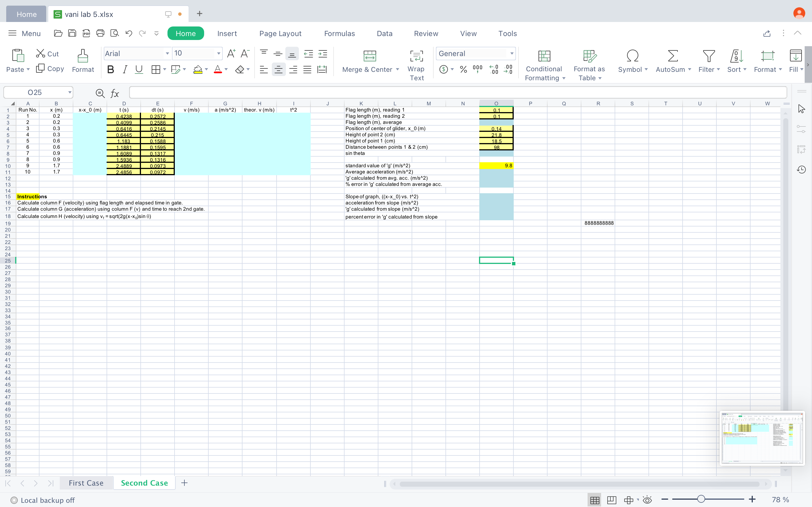
Task: Increase decimal places
Action: point(493,69)
